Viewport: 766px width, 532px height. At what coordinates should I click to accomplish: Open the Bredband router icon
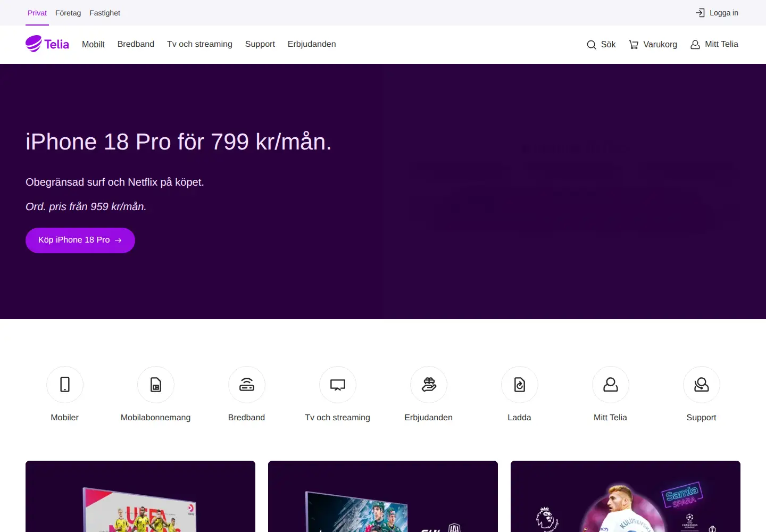tap(247, 385)
